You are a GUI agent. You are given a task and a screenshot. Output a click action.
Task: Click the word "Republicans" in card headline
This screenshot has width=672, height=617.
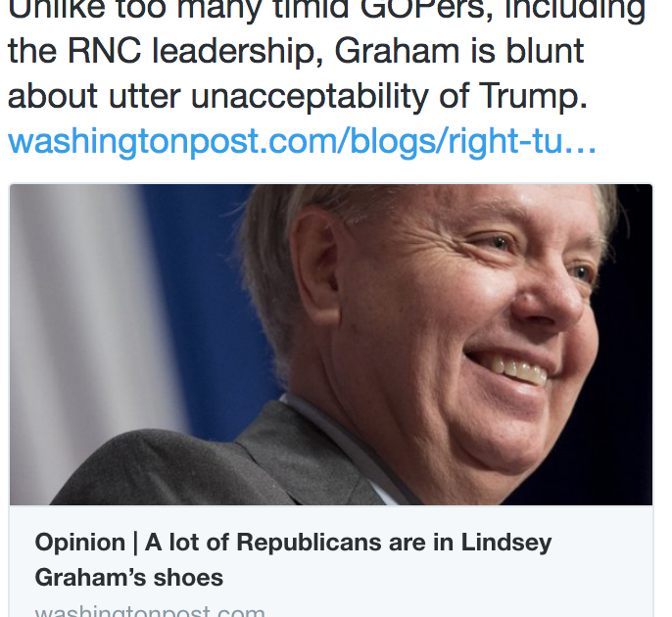tap(309, 543)
